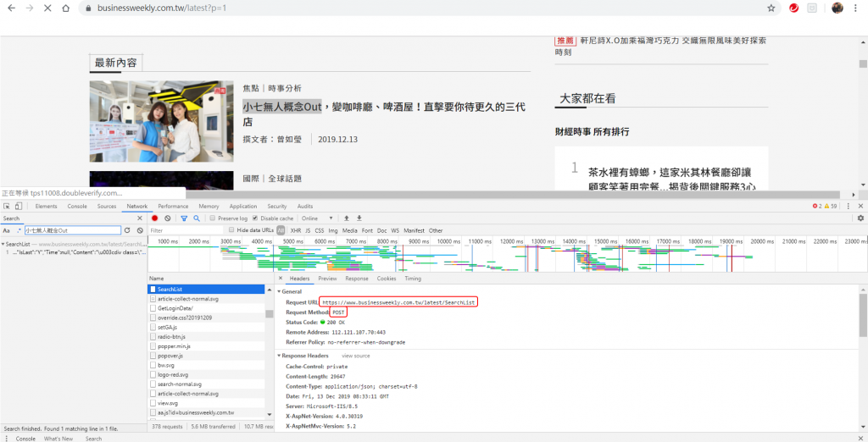The height and width of the screenshot is (442, 868).
Task: Check Hide data URLs
Action: 231,230
